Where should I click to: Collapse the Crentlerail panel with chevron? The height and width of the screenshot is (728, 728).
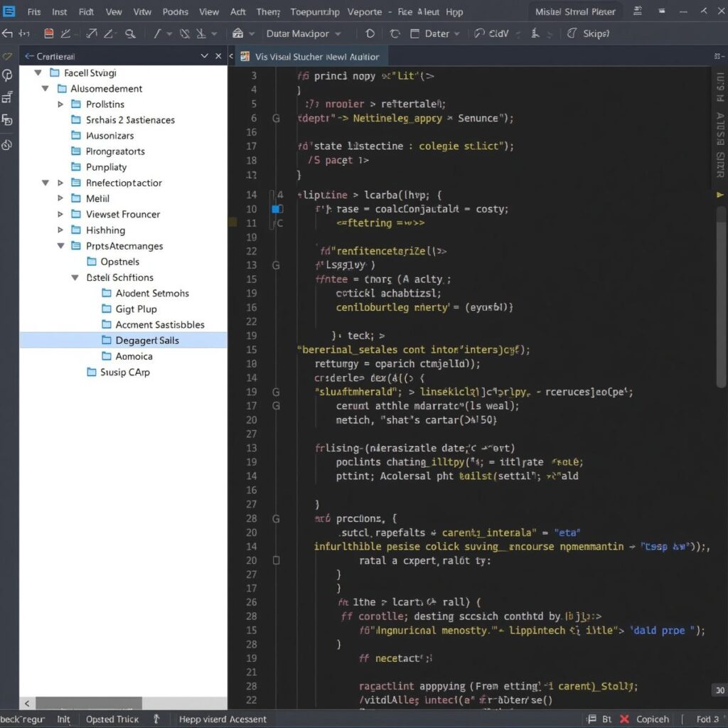coord(204,56)
